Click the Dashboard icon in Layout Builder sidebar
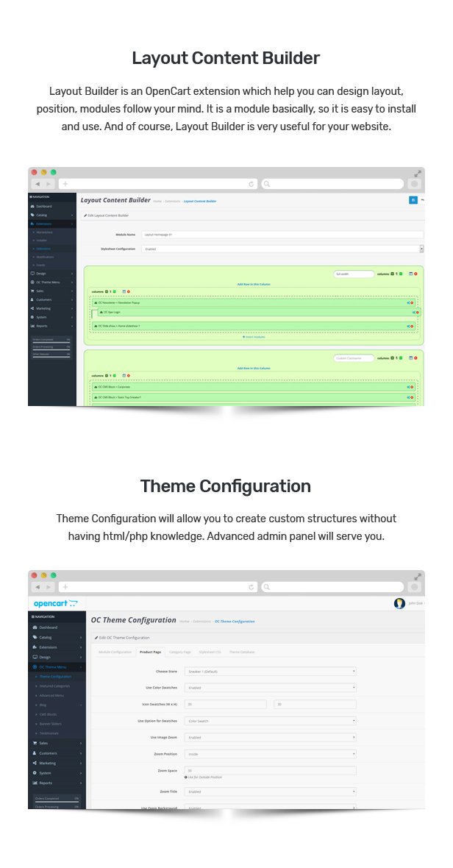This screenshot has width=453, height=868. tap(32, 206)
